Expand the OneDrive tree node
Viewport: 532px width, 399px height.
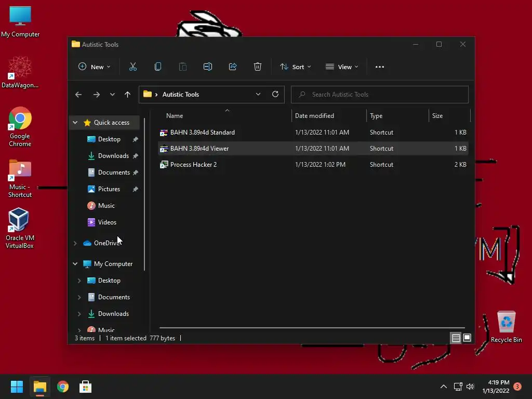75,243
